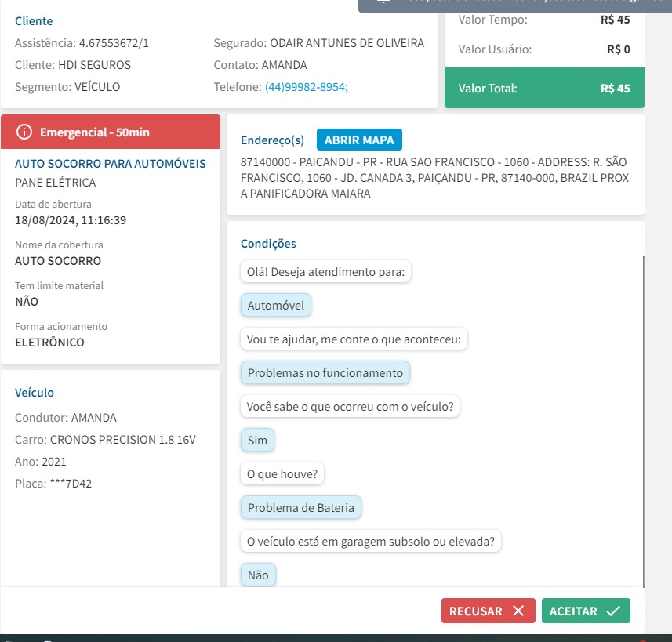Click the O que houve? message

click(x=282, y=474)
